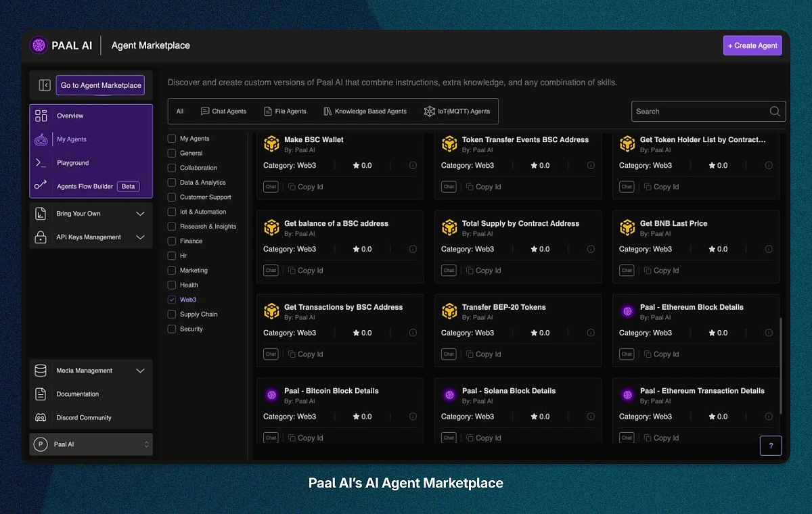812x514 pixels.
Task: Enable the Marketing filter checkbox
Action: [171, 270]
